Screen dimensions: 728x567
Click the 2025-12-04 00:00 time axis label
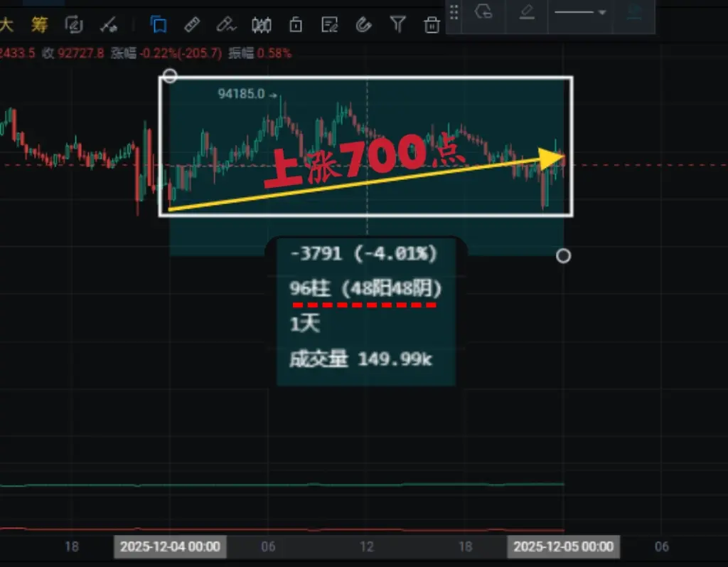point(170,546)
